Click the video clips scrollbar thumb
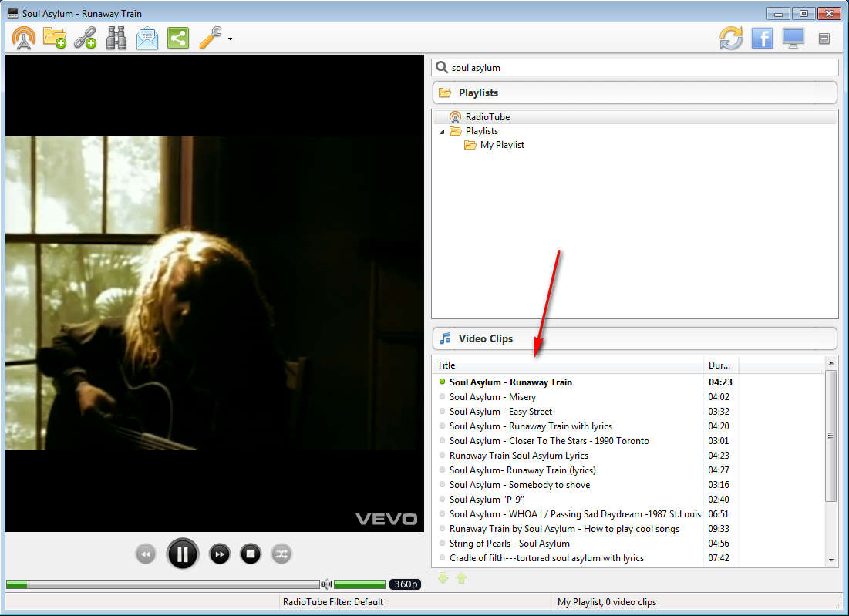 pyautogui.click(x=831, y=436)
